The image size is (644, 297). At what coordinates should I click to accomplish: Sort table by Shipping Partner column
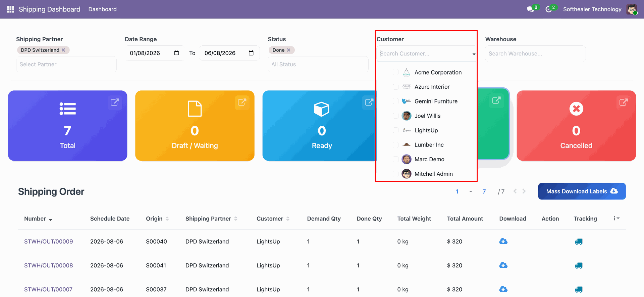click(x=212, y=219)
